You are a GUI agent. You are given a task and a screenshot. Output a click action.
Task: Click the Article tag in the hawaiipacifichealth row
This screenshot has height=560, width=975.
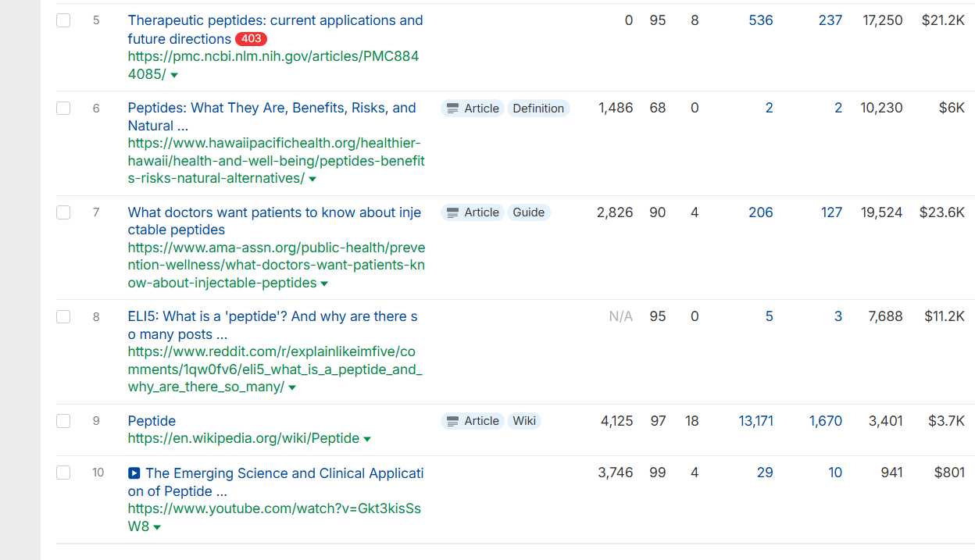pos(473,109)
